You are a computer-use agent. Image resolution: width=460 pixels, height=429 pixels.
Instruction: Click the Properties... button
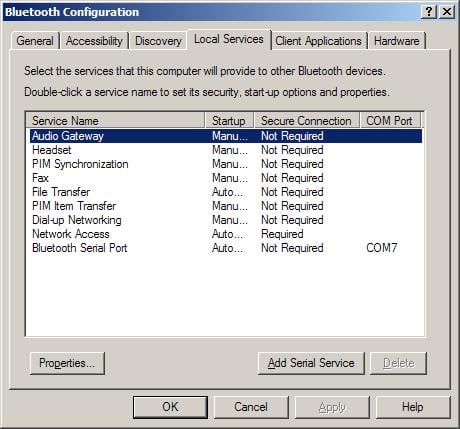pyautogui.click(x=67, y=363)
